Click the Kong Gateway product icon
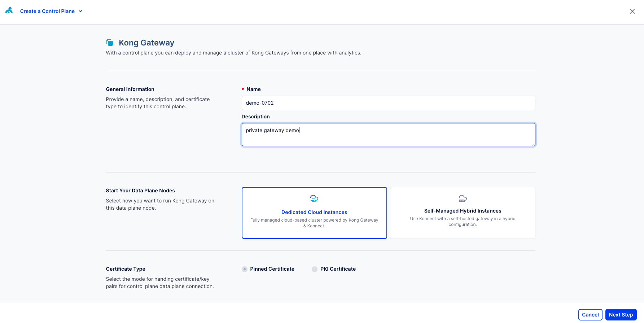The width and height of the screenshot is (644, 323). (110, 43)
